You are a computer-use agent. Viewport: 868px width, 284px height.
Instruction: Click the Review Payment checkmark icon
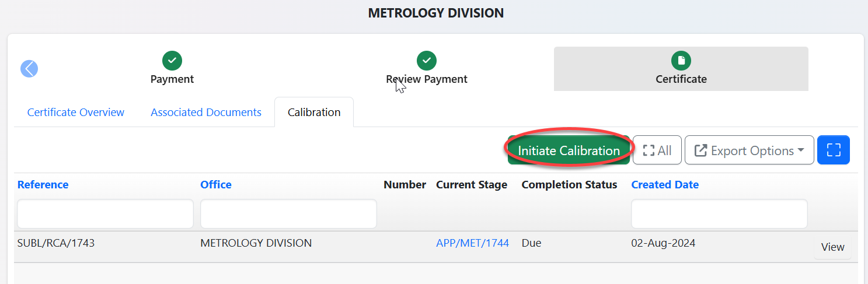pyautogui.click(x=427, y=60)
